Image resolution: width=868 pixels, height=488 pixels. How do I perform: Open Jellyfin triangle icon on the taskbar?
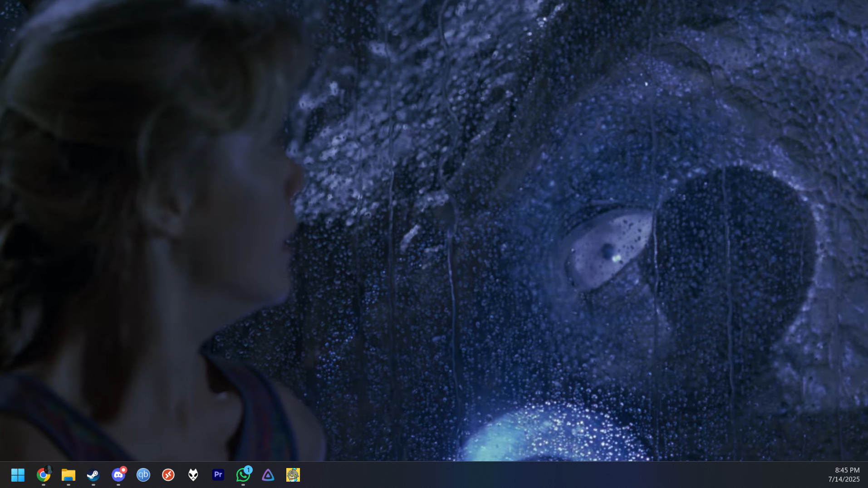[x=268, y=475]
